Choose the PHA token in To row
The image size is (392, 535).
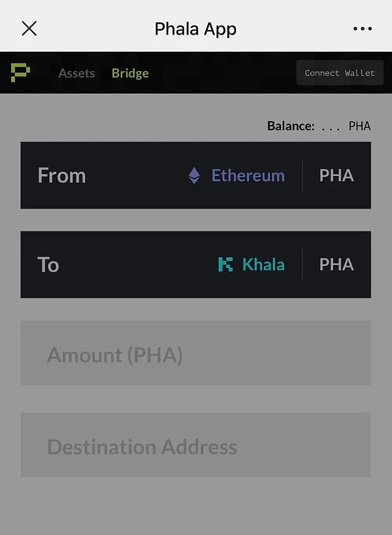pyautogui.click(x=336, y=264)
